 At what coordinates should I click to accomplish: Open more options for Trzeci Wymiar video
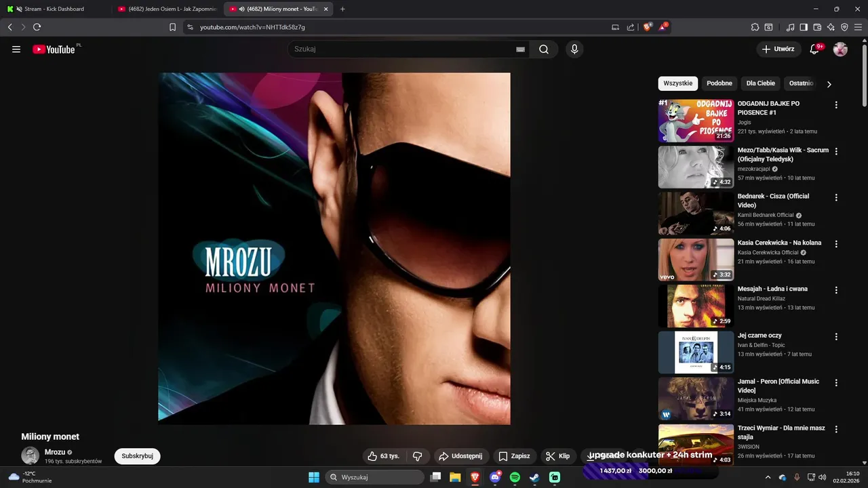pyautogui.click(x=836, y=430)
